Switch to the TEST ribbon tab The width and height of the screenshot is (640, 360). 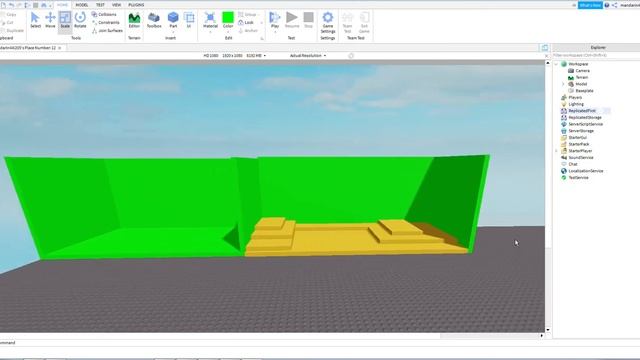100,5
